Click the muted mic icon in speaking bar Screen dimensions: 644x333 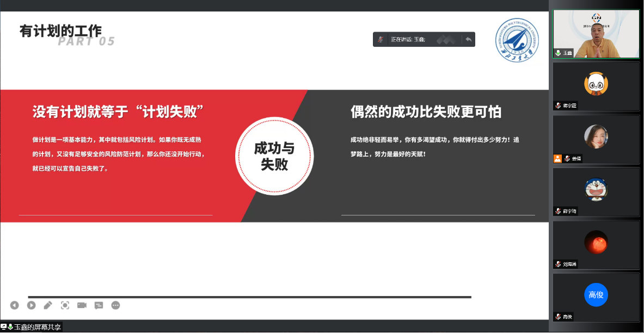(x=381, y=39)
